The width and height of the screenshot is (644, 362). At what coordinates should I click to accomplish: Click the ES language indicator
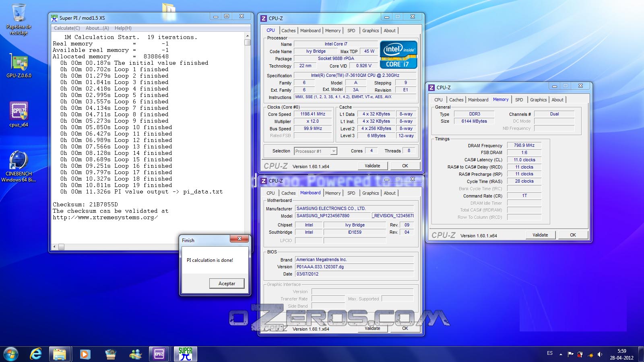(x=550, y=353)
